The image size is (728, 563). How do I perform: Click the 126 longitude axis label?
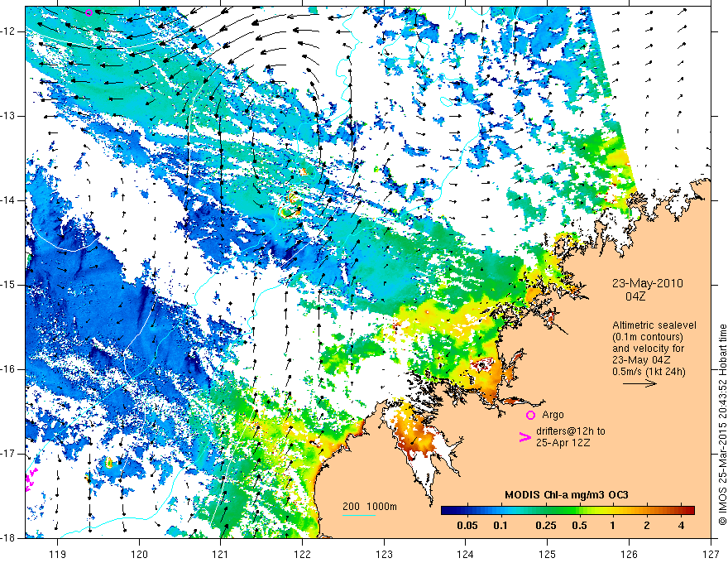pyautogui.click(x=629, y=554)
